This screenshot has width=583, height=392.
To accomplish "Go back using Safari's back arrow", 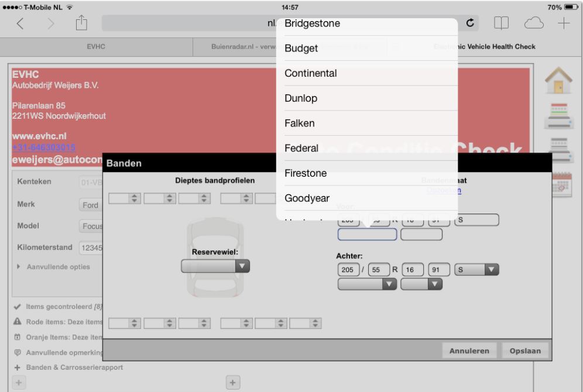I will 20,24.
